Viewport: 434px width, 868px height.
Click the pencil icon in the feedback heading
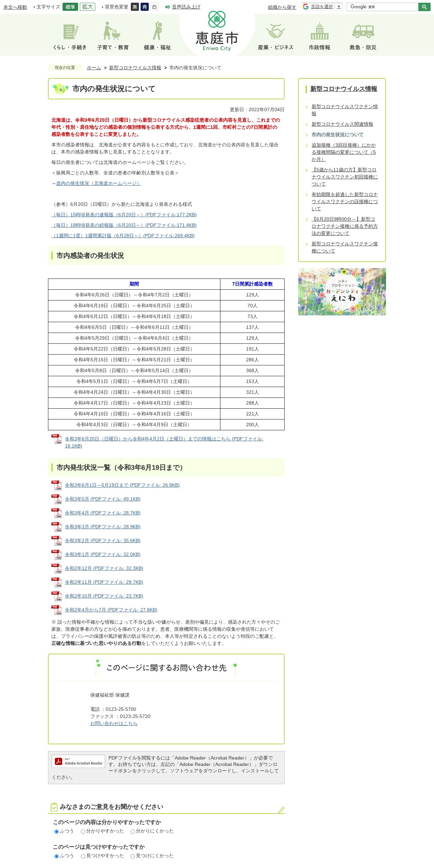[281, 810]
